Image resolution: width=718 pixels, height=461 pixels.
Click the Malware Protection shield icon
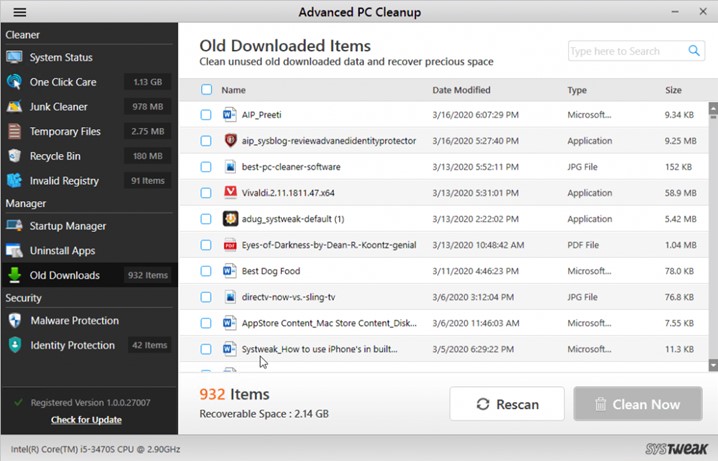point(15,320)
